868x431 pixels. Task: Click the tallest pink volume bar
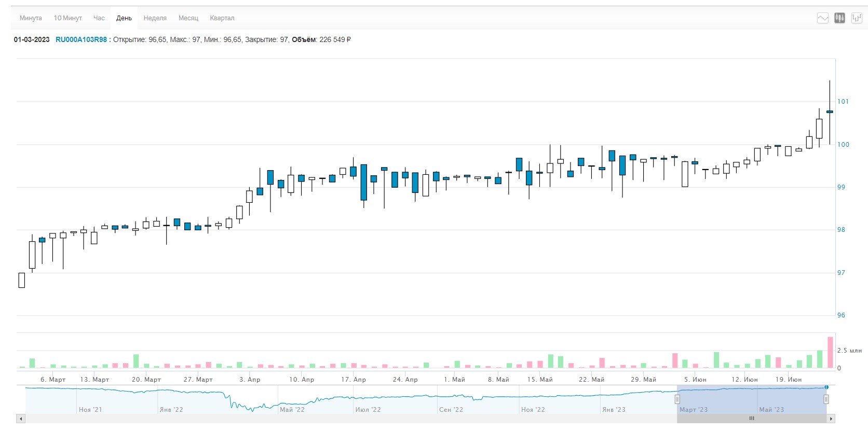[830, 353]
